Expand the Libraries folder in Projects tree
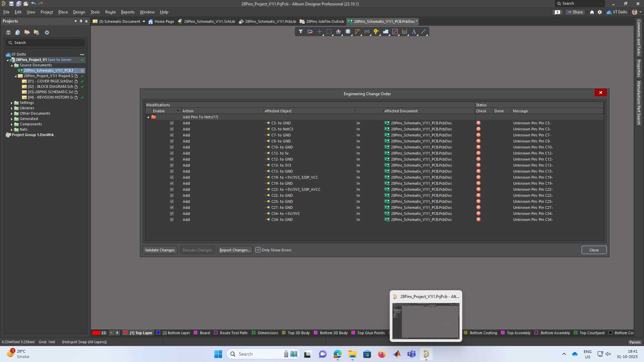 pyautogui.click(x=12, y=108)
